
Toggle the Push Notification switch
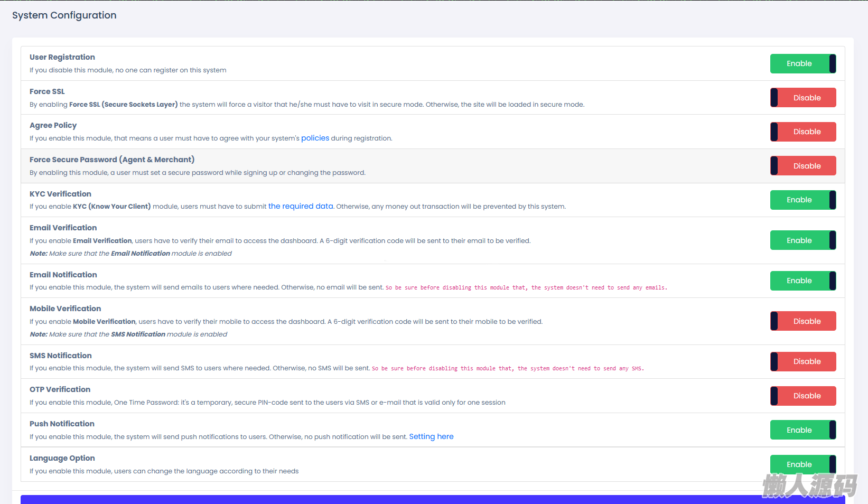pyautogui.click(x=803, y=430)
